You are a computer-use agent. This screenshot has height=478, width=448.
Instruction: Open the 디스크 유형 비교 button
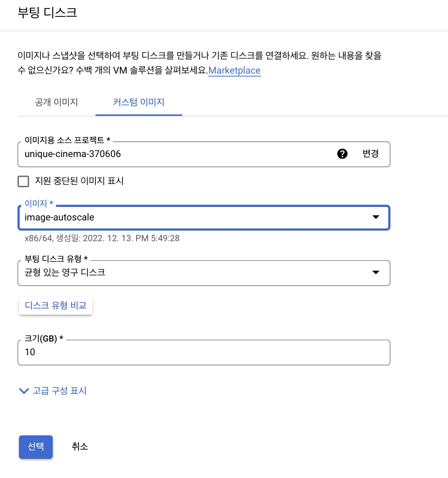[x=56, y=306]
